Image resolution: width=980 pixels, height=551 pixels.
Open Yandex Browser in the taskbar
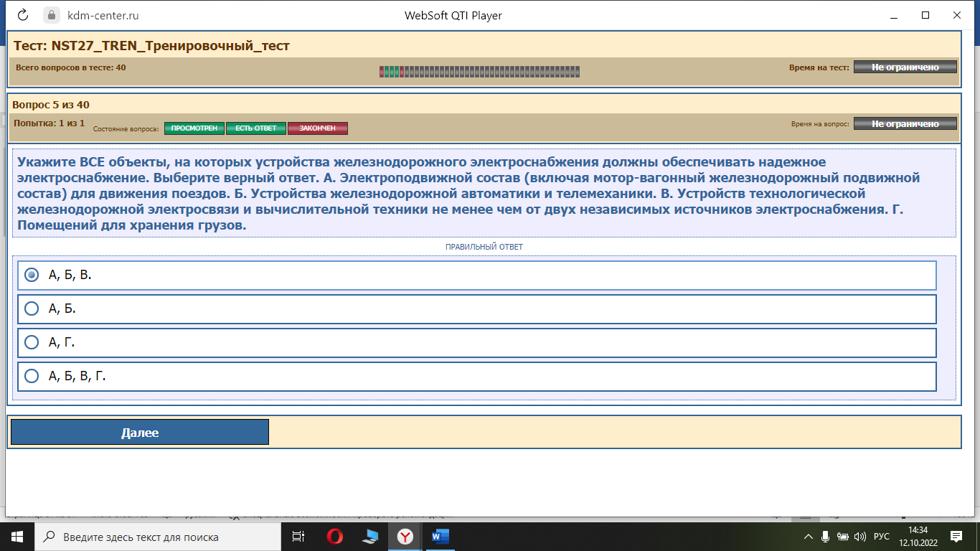(x=405, y=537)
